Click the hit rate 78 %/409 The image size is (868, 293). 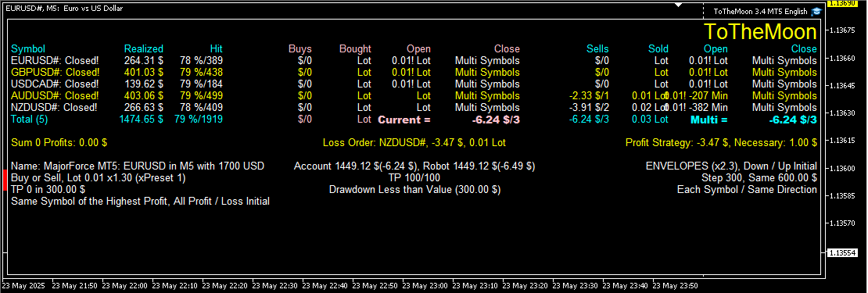coord(201,107)
